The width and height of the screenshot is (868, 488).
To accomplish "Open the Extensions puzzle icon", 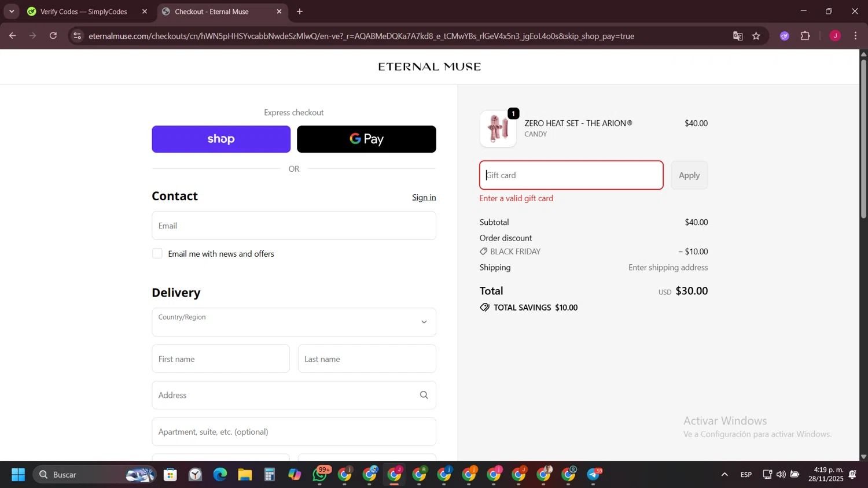I will click(x=806, y=36).
